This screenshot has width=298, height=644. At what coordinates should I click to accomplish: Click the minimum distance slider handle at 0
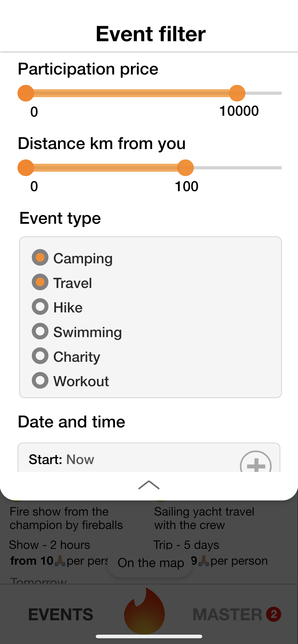pyautogui.click(x=26, y=168)
